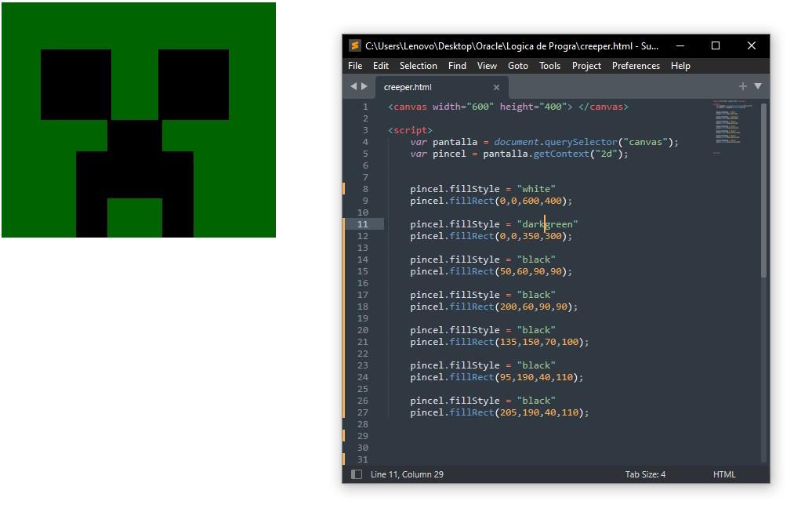Click the Sublime Text app icon in title bar
The image size is (812, 530).
pos(355,45)
